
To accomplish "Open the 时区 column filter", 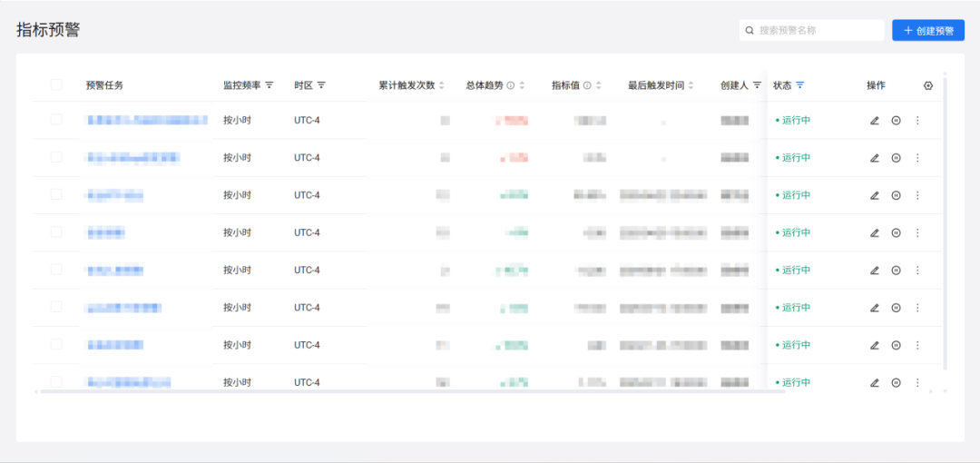I will click(x=321, y=85).
